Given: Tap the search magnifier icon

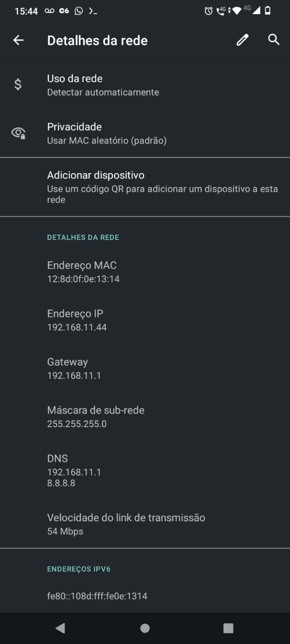Looking at the screenshot, I should click(273, 40).
